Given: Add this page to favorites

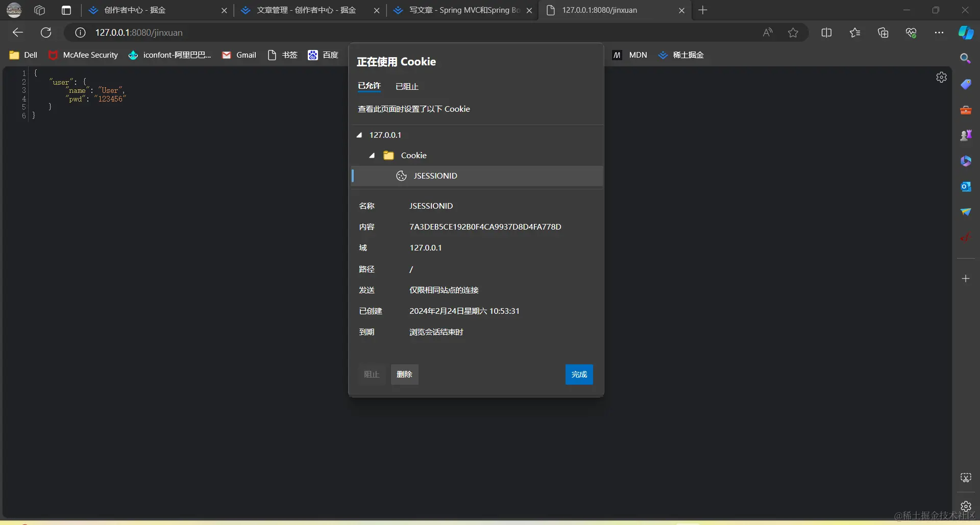Looking at the screenshot, I should pos(793,33).
